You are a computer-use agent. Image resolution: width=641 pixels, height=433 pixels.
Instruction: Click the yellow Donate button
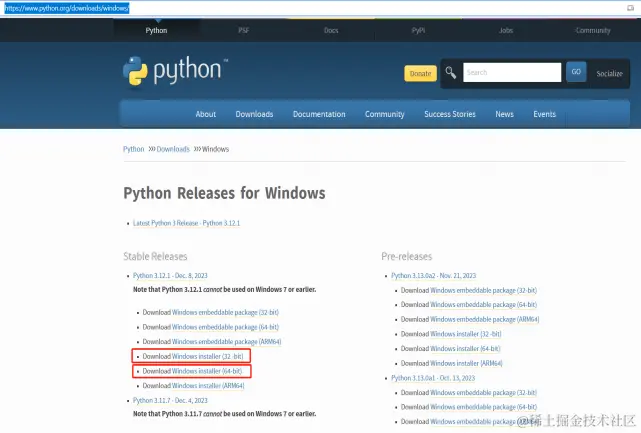coord(420,73)
